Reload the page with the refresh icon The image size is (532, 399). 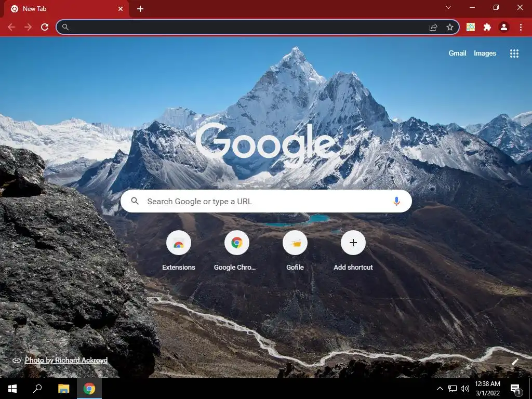[x=45, y=27]
